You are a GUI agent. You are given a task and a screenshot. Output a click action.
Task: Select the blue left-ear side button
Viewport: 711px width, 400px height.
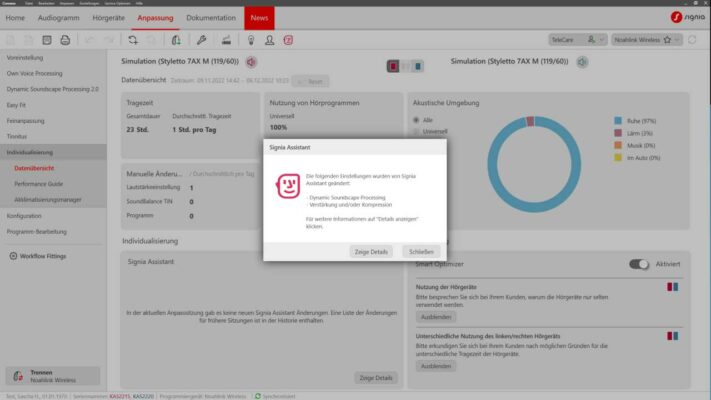click(418, 66)
